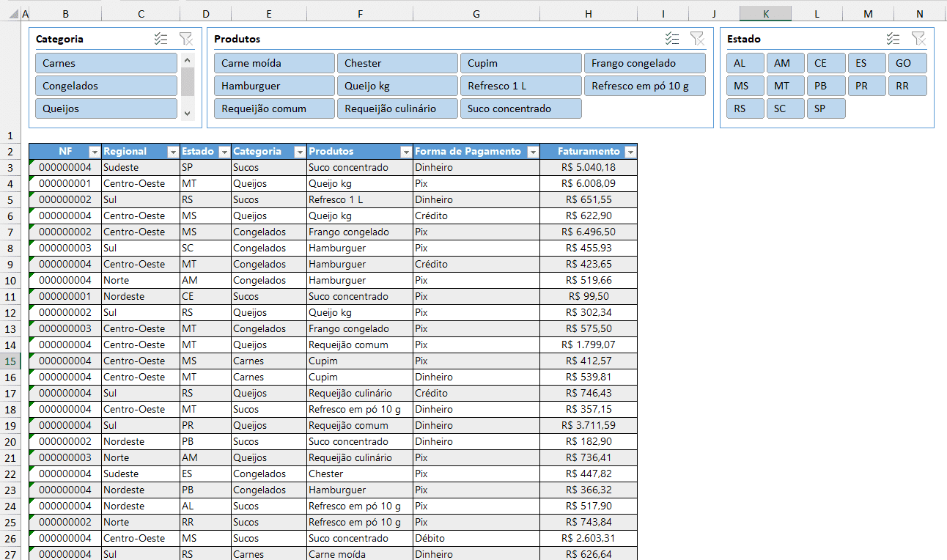Toggle the Carnes category filter
The image size is (947, 560).
tap(106, 63)
